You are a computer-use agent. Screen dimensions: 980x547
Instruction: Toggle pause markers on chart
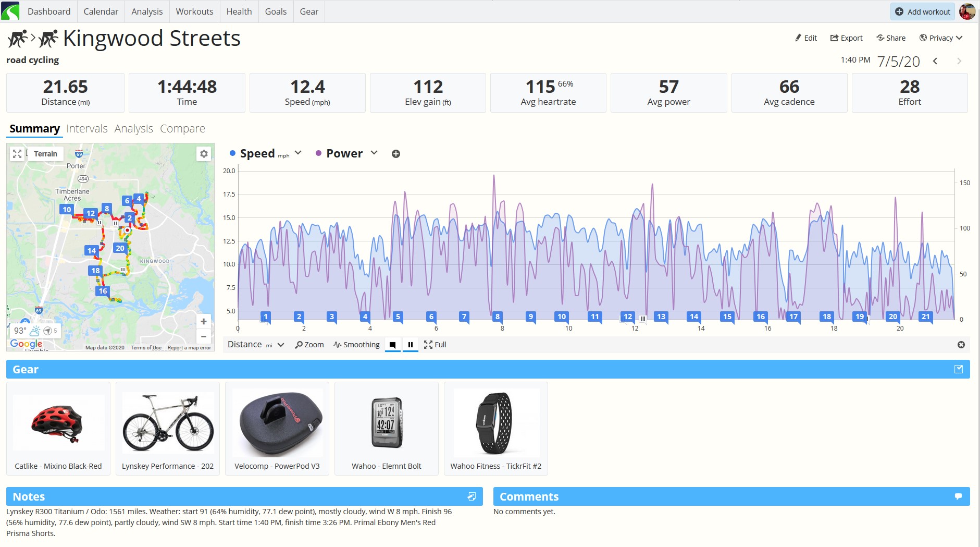411,345
